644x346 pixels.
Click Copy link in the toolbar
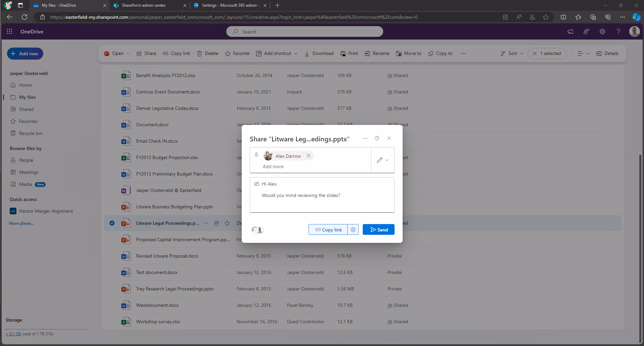coord(176,54)
